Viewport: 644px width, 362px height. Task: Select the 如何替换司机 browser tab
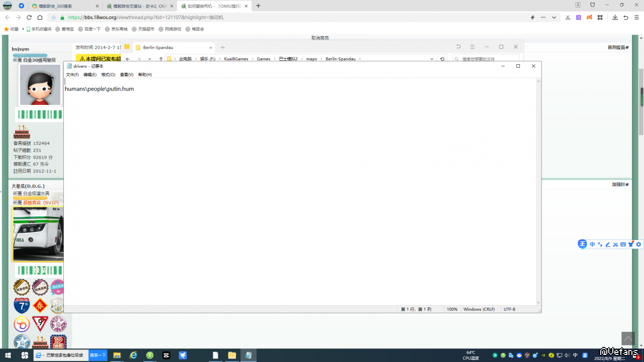[x=215, y=6]
